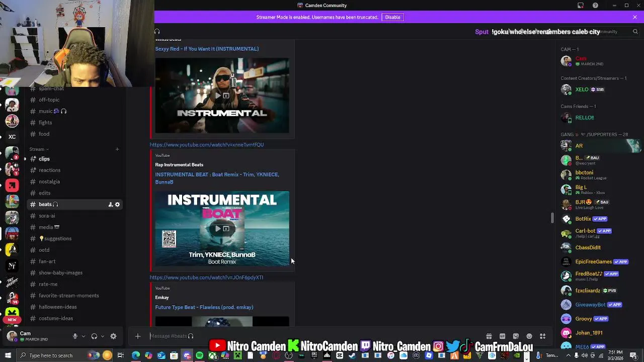
Task: Create invite icon on beats channel
Action: coord(110,205)
